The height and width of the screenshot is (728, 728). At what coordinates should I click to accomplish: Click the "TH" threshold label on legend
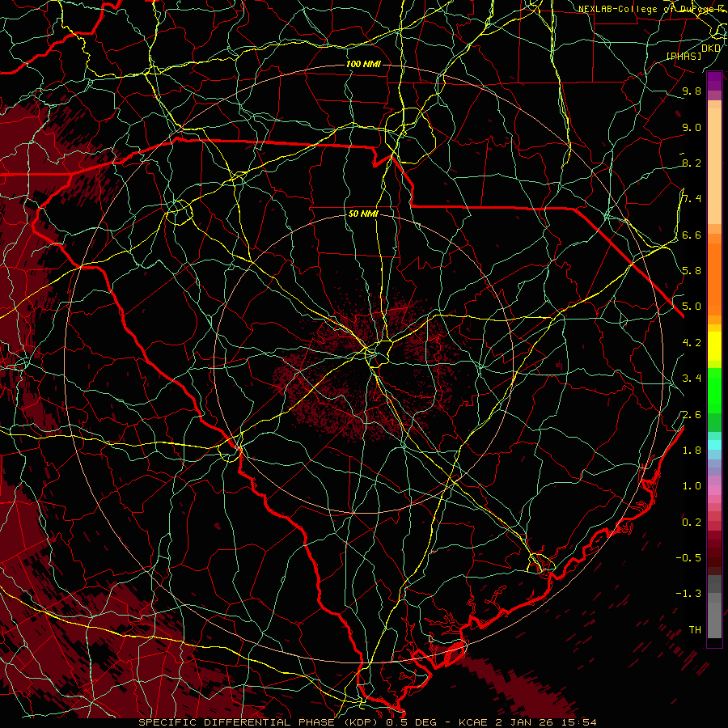(x=695, y=630)
